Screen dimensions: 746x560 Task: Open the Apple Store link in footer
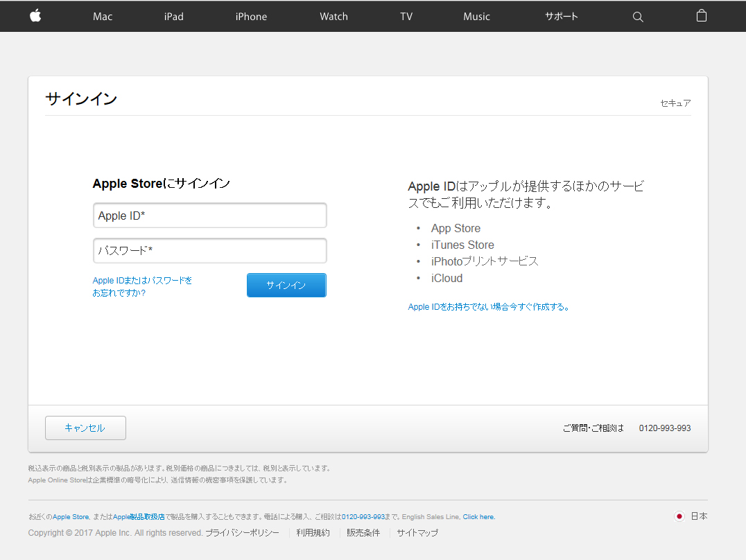click(71, 517)
